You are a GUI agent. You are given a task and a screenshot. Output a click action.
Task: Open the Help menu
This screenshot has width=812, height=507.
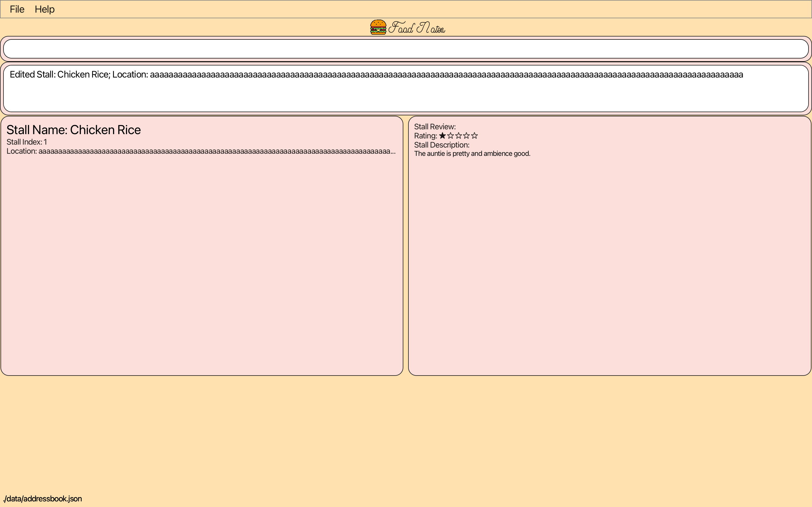tap(45, 9)
